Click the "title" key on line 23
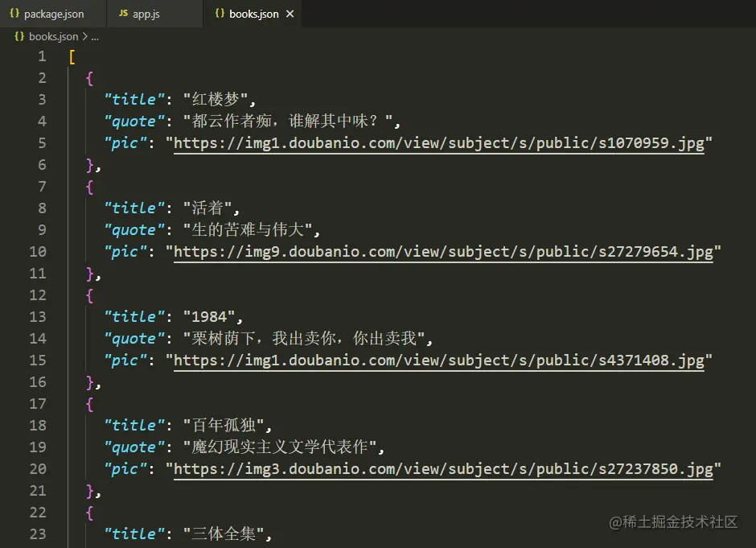 [134, 534]
